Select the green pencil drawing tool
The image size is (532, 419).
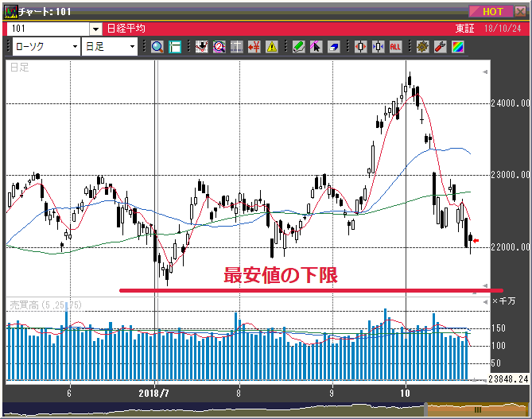pyautogui.click(x=298, y=47)
